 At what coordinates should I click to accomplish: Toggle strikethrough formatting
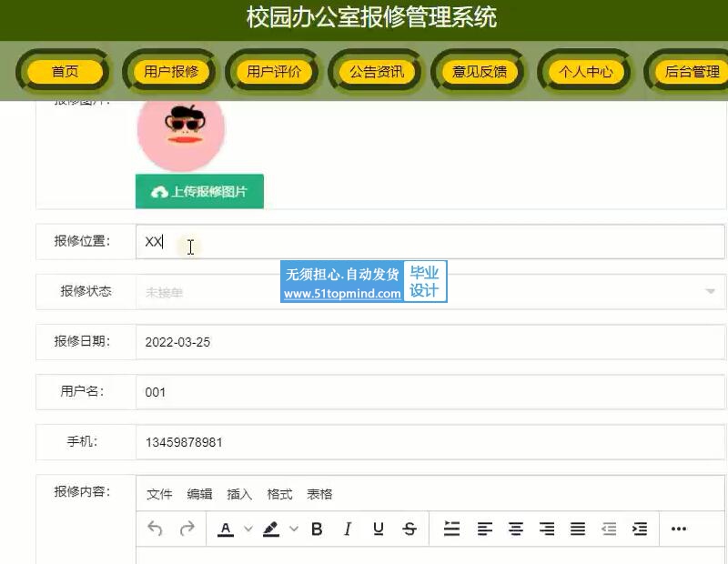pos(409,529)
